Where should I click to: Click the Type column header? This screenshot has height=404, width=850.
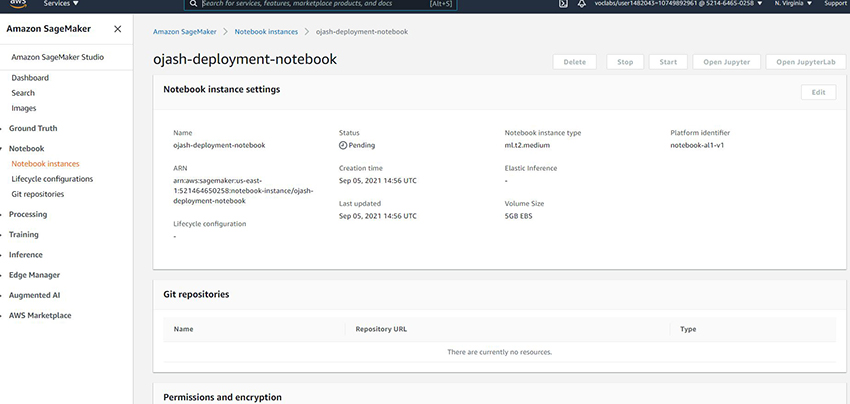coord(688,329)
